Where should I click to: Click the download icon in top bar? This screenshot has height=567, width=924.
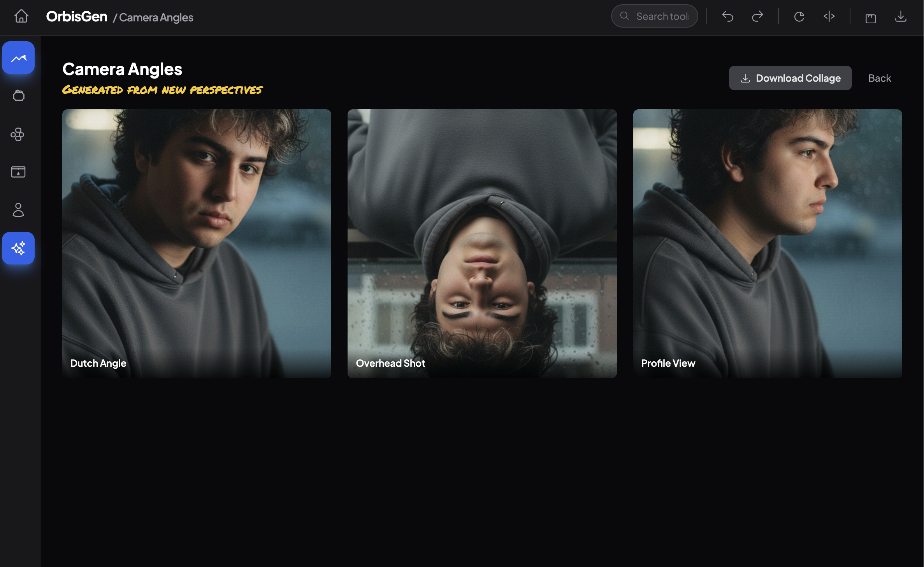(x=901, y=16)
